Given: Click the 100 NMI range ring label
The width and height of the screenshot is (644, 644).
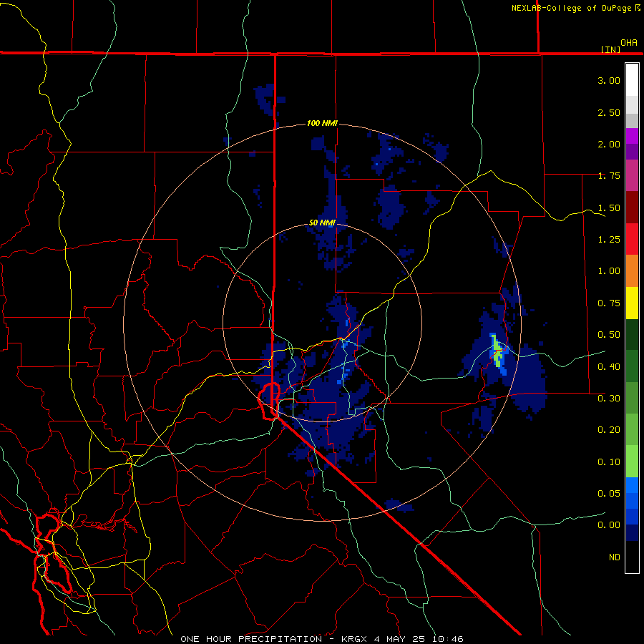Looking at the screenshot, I should click(323, 123).
